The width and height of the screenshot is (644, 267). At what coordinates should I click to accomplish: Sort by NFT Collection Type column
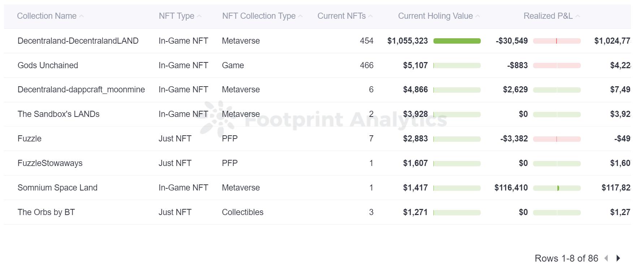259,16
